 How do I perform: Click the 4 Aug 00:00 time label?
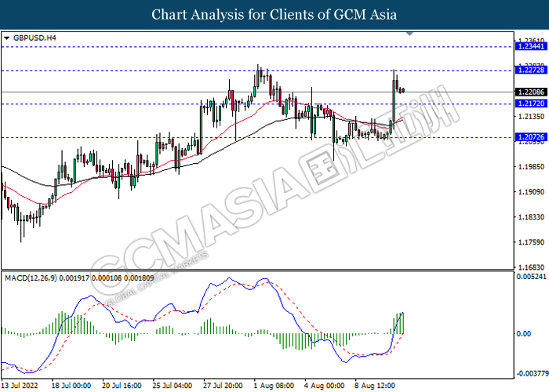[325, 386]
